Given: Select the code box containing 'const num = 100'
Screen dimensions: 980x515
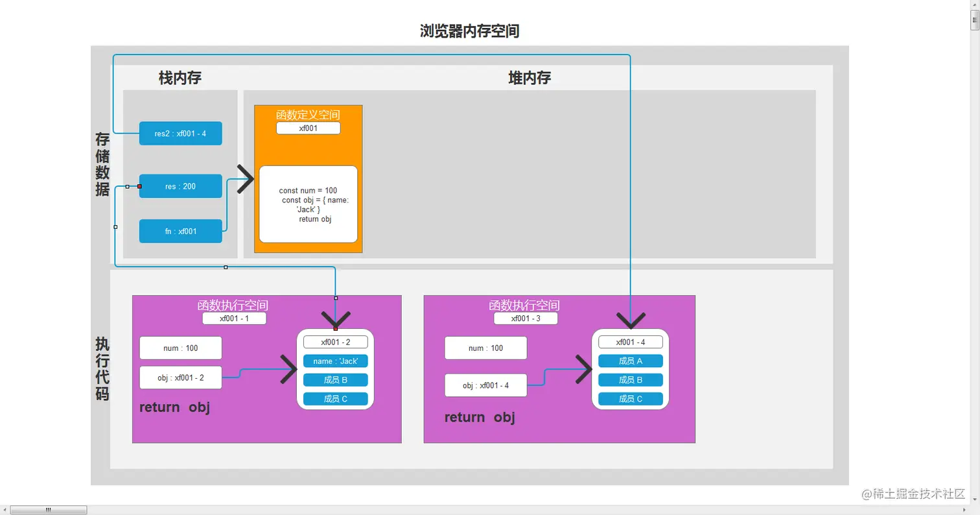Looking at the screenshot, I should click(309, 204).
